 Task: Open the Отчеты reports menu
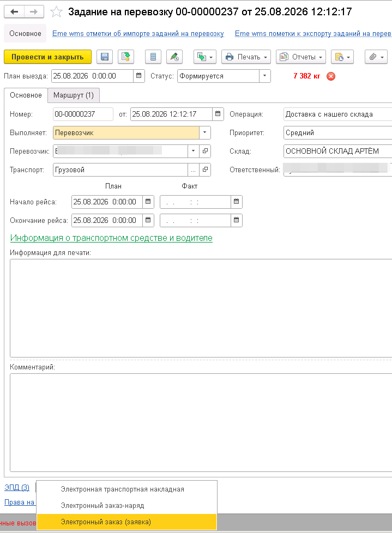coord(301,57)
